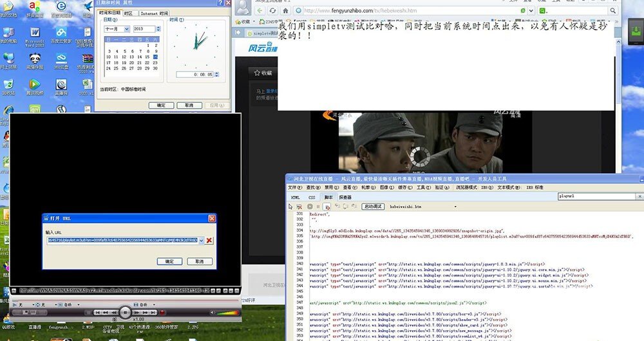The height and width of the screenshot is (341, 644).
Task: Switch to the 探查器 tab
Action: click(x=345, y=198)
